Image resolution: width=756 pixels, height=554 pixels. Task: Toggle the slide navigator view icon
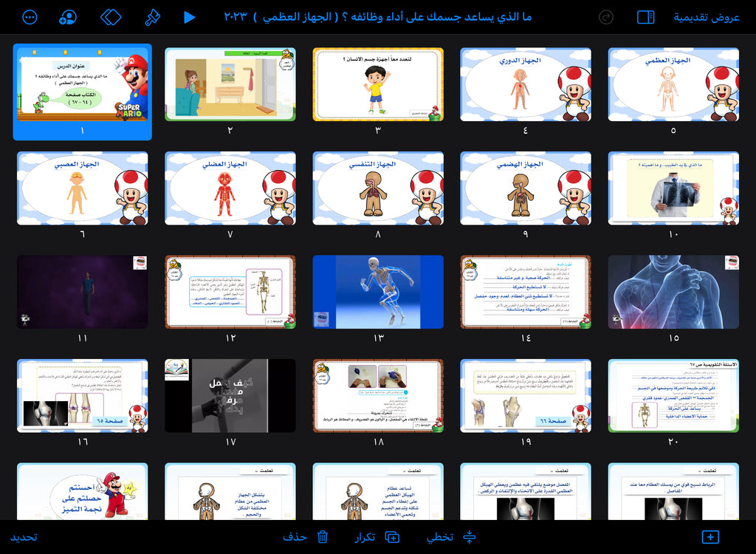point(645,18)
